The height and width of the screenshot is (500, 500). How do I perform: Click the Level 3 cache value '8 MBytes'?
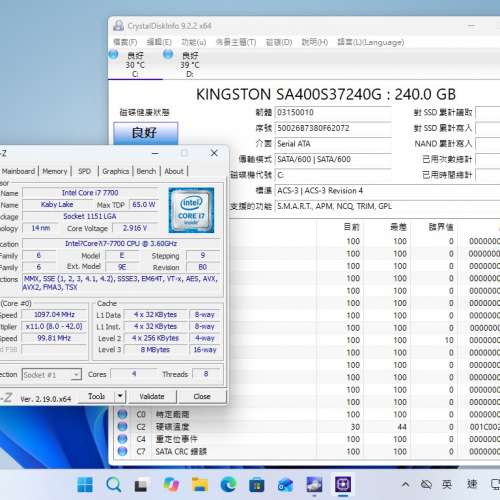pyautogui.click(x=155, y=350)
